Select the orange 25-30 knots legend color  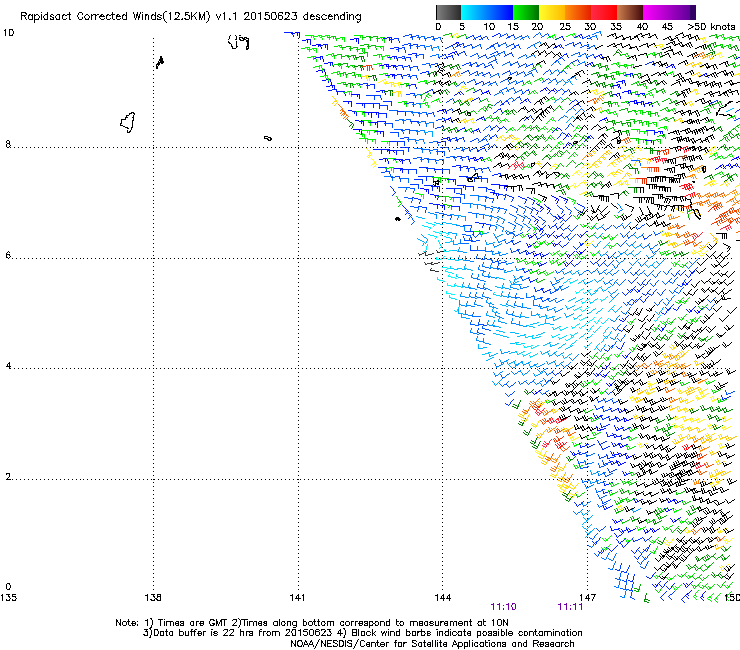click(x=578, y=12)
